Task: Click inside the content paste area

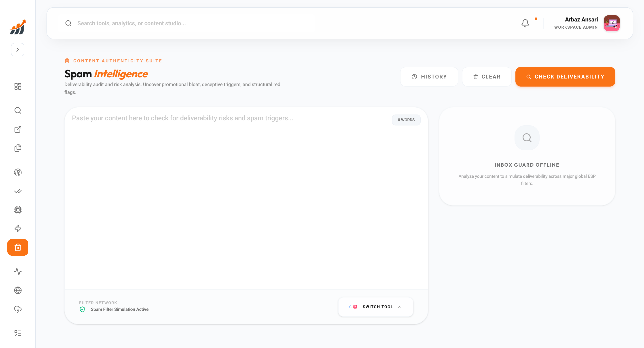Action: [225, 175]
